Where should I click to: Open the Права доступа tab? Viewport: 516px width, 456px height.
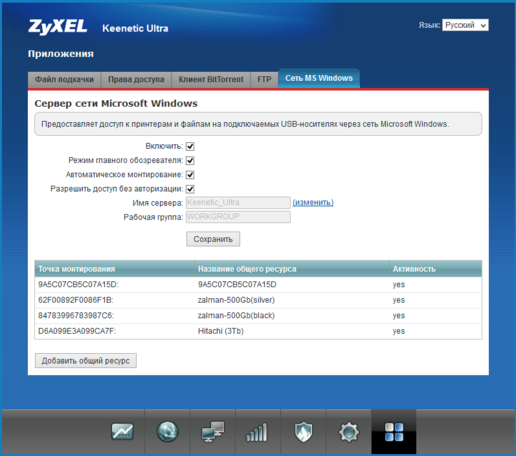[136, 80]
